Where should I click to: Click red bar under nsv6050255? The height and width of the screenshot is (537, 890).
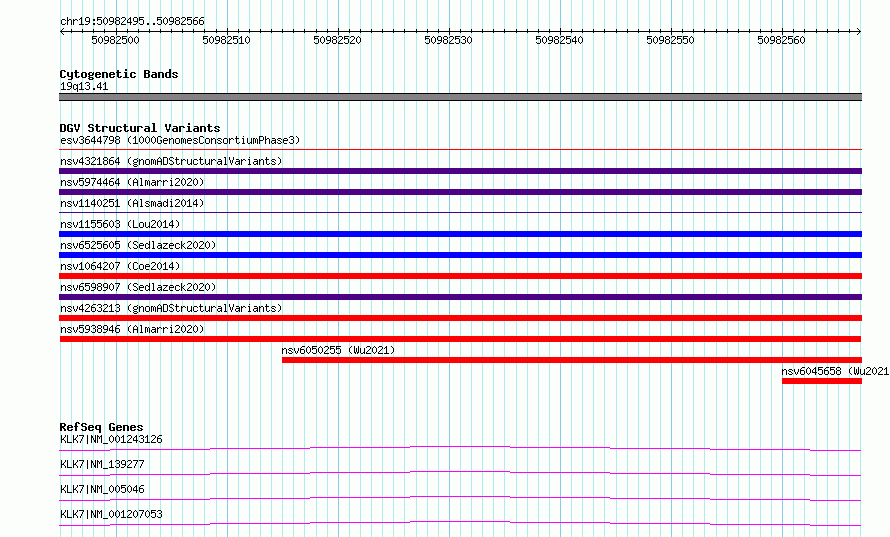pos(572,360)
